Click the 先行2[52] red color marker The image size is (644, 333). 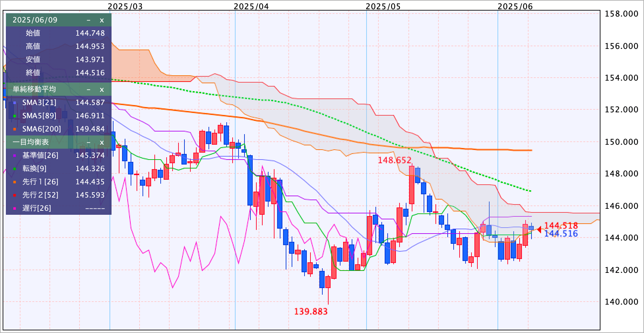click(x=15, y=195)
